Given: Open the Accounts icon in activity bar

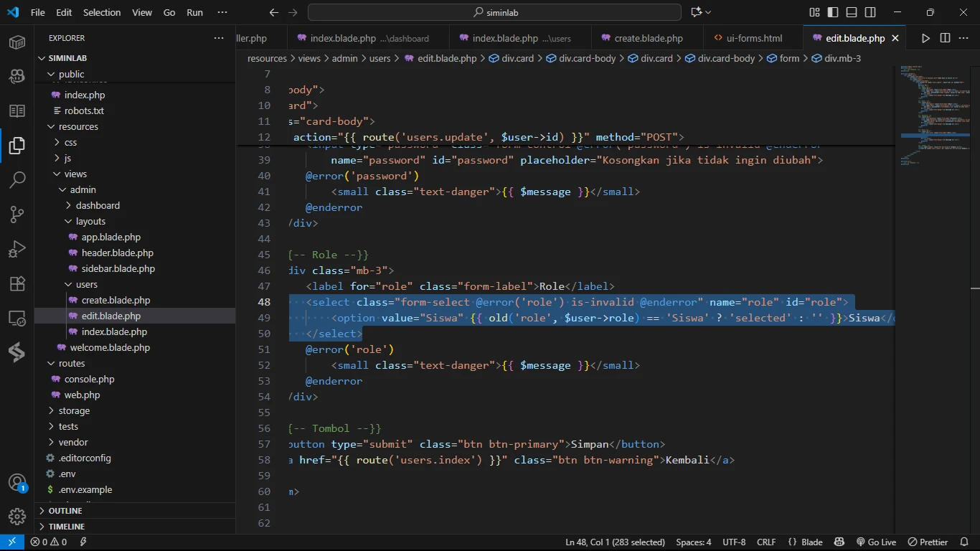Looking at the screenshot, I should coord(17,482).
